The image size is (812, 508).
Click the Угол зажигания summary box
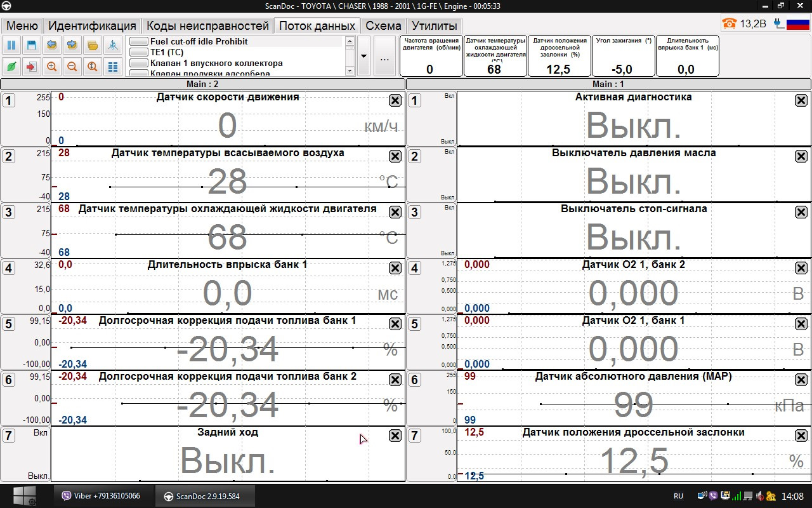[623, 56]
